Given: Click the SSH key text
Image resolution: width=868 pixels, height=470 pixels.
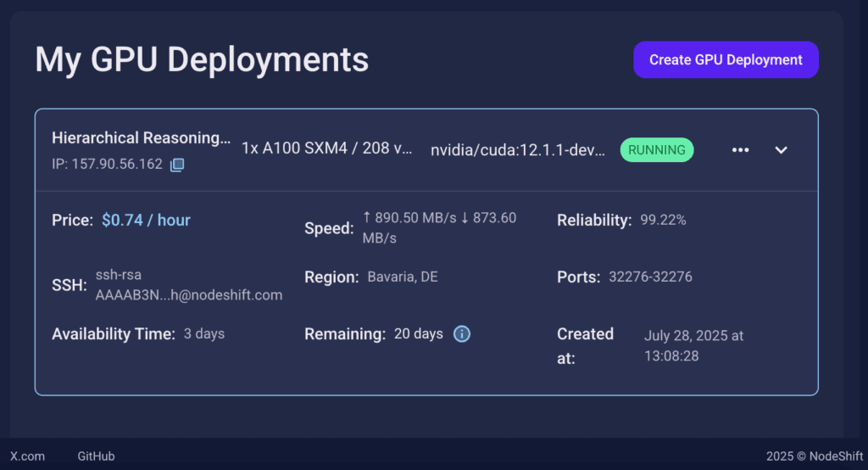Looking at the screenshot, I should coord(189,285).
